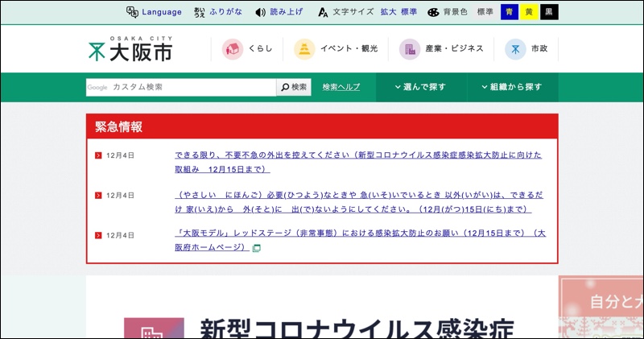644x339 pixels.
Task: Open the 自分と banner on right edge
Action: click(601, 307)
